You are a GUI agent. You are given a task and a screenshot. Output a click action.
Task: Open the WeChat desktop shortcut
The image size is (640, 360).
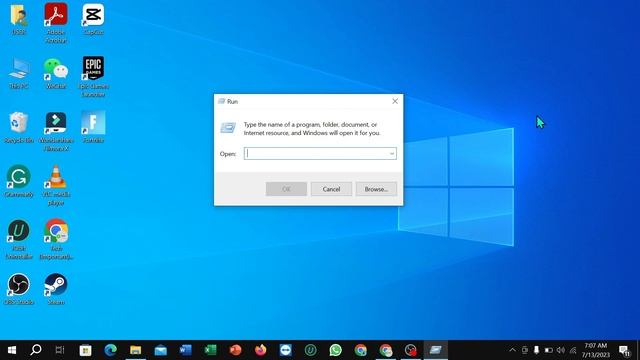click(56, 73)
